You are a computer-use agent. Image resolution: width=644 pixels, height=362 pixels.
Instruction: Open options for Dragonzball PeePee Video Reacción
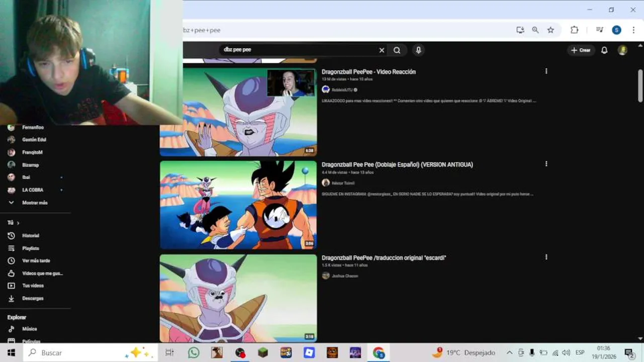546,71
